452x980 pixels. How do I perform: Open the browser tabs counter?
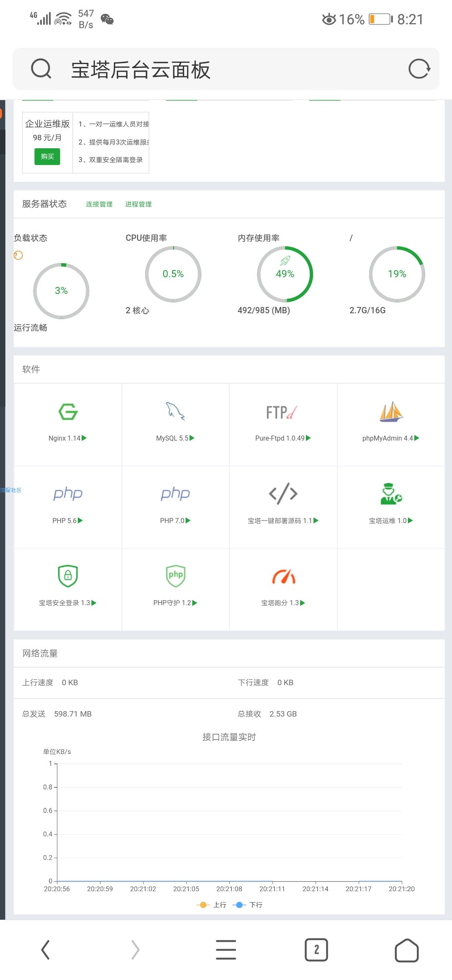pos(316,949)
